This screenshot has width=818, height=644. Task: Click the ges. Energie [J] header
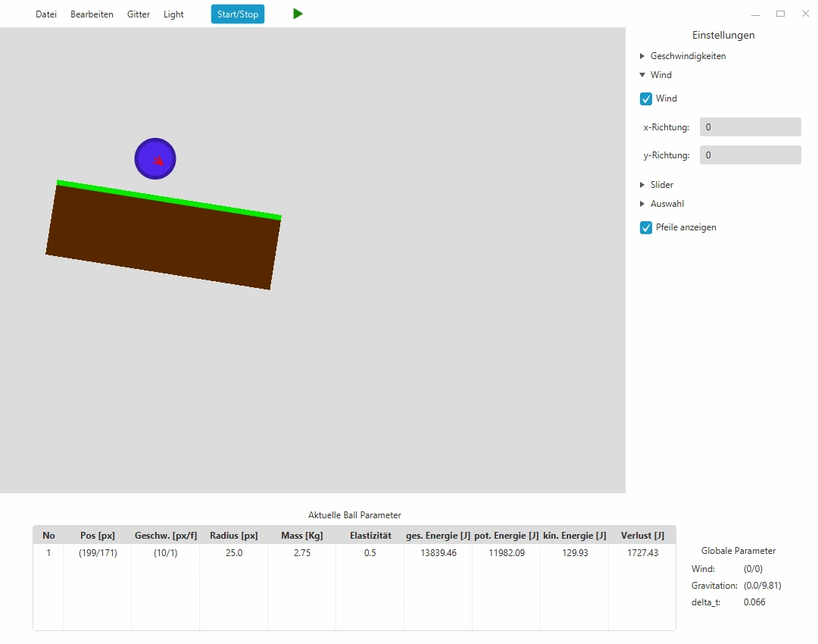pos(439,536)
